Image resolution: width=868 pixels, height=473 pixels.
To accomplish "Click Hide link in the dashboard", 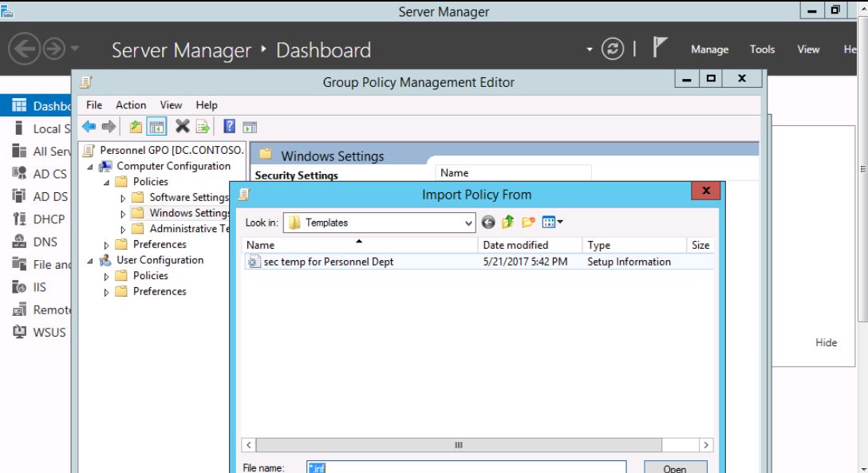I will click(826, 342).
